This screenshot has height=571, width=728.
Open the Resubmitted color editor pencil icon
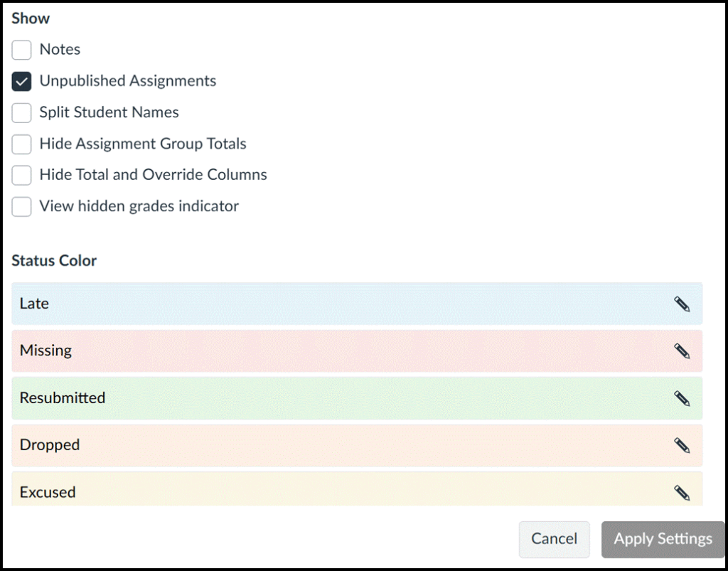[682, 398]
